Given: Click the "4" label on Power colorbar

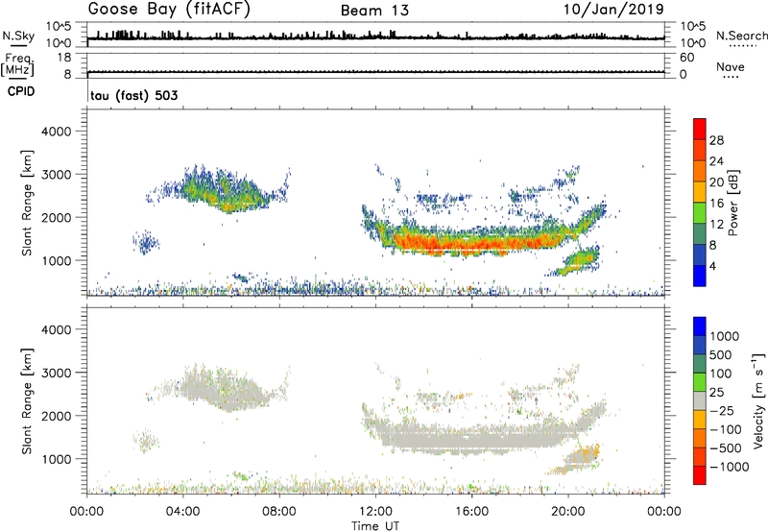Looking at the screenshot, I should point(712,266).
